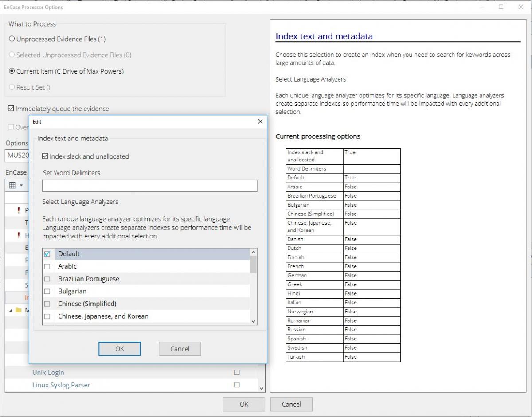Collapse the folder tree node
Screen dimensions: 532x417
pyautogui.click(x=11, y=310)
